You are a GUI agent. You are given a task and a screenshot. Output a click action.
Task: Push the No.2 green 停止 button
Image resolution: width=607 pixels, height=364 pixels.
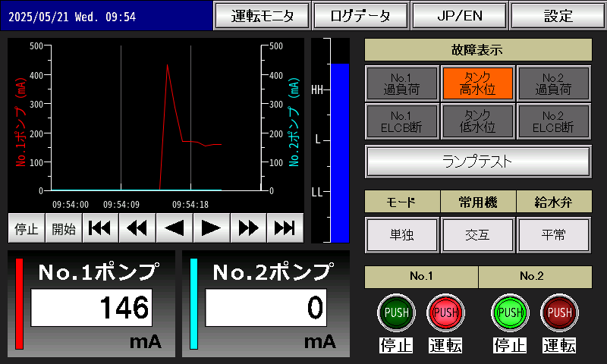[510, 312]
